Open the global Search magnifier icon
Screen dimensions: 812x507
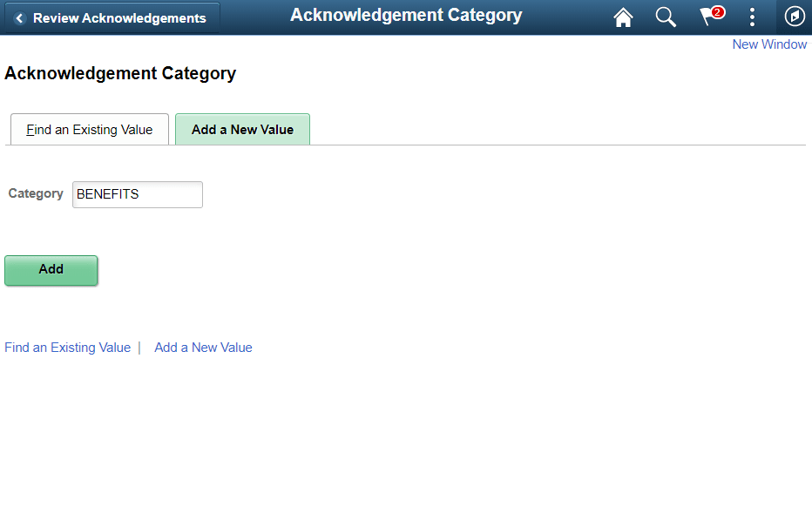666,17
